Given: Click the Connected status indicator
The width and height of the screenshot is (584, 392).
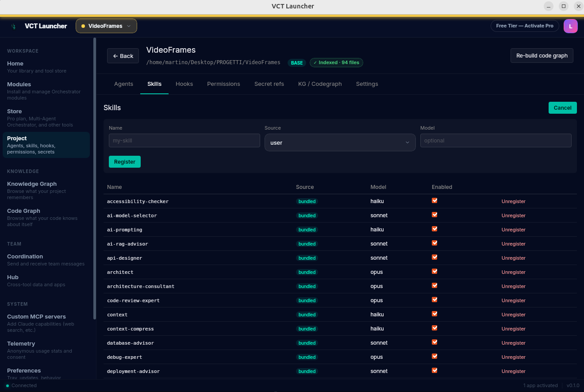Looking at the screenshot, I should click(21, 385).
